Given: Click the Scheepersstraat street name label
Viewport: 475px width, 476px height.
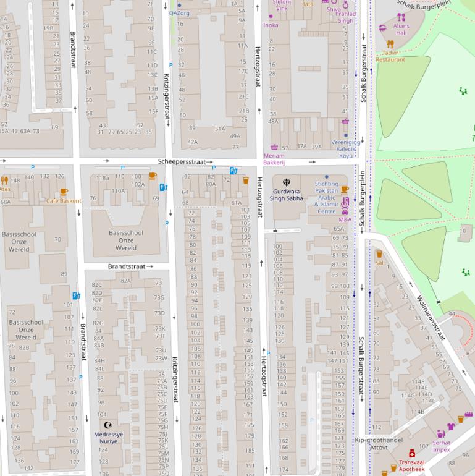Looking at the screenshot, I should (x=182, y=161).
